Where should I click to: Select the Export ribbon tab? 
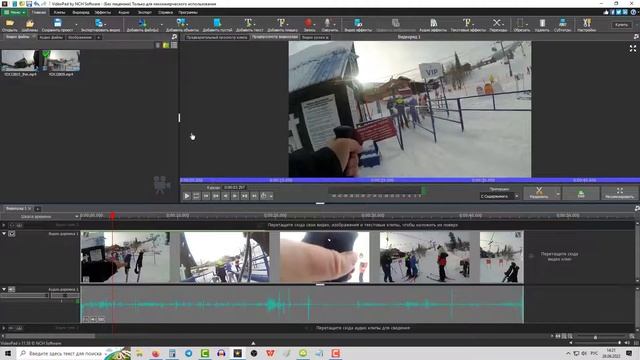(x=144, y=12)
